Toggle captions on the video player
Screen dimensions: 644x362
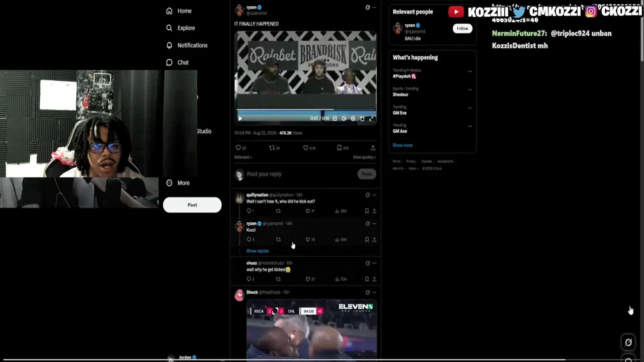point(335,119)
